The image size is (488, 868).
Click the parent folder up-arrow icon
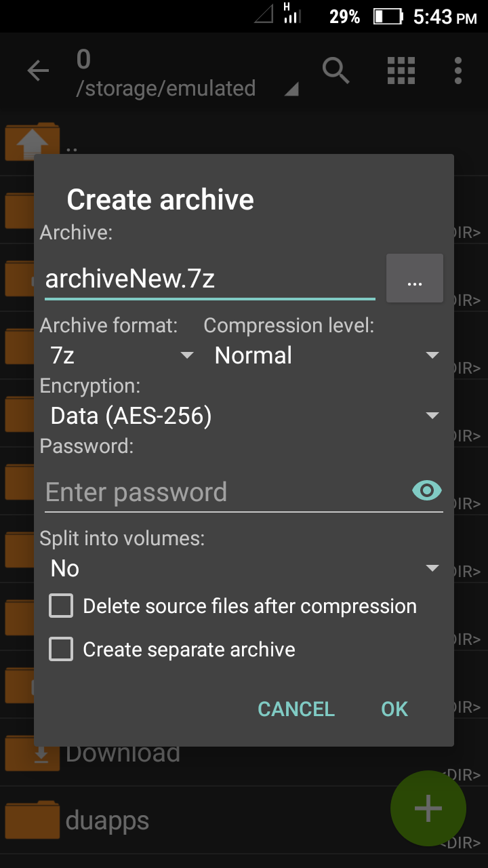(x=32, y=141)
